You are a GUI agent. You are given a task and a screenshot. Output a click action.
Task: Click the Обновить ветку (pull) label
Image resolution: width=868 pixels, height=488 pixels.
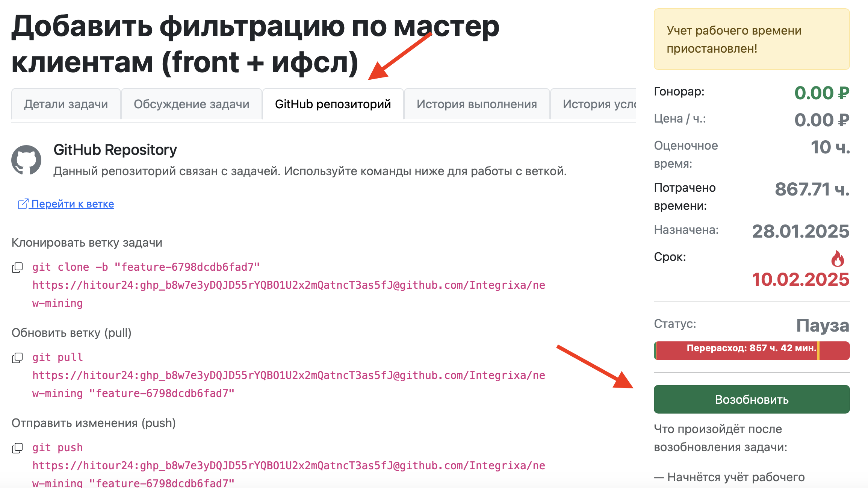[x=71, y=333]
